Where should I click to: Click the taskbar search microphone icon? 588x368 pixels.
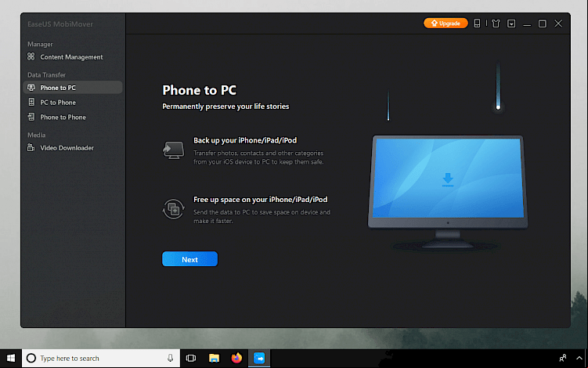click(x=170, y=359)
